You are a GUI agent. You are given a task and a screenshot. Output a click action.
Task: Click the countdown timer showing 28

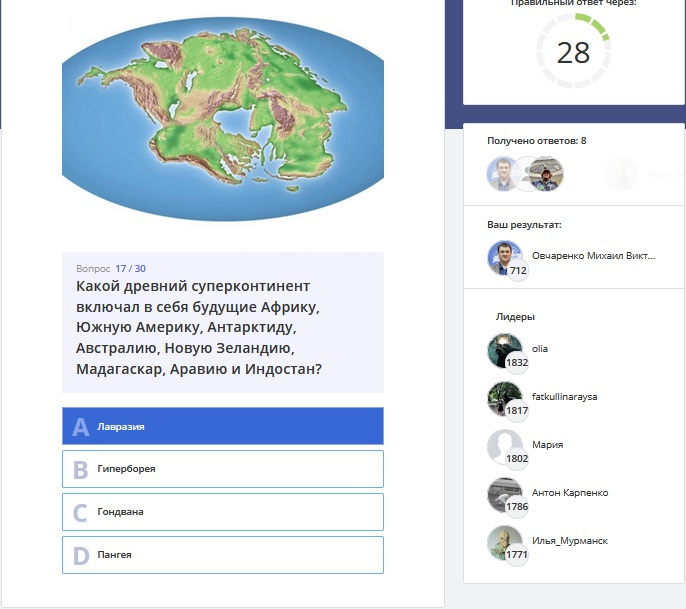click(573, 52)
